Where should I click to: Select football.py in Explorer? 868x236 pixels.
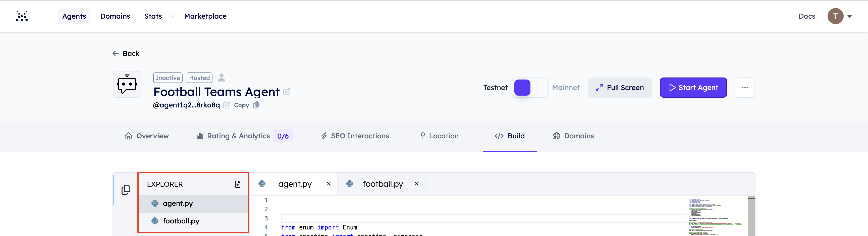coord(193,221)
